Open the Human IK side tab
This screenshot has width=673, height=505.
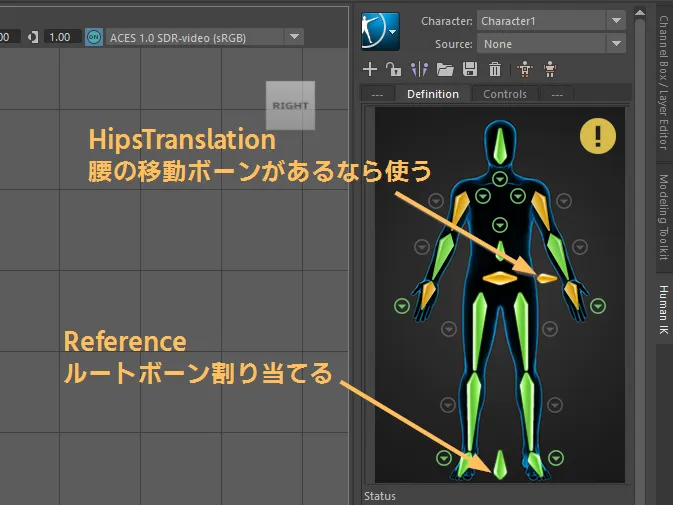pyautogui.click(x=664, y=310)
